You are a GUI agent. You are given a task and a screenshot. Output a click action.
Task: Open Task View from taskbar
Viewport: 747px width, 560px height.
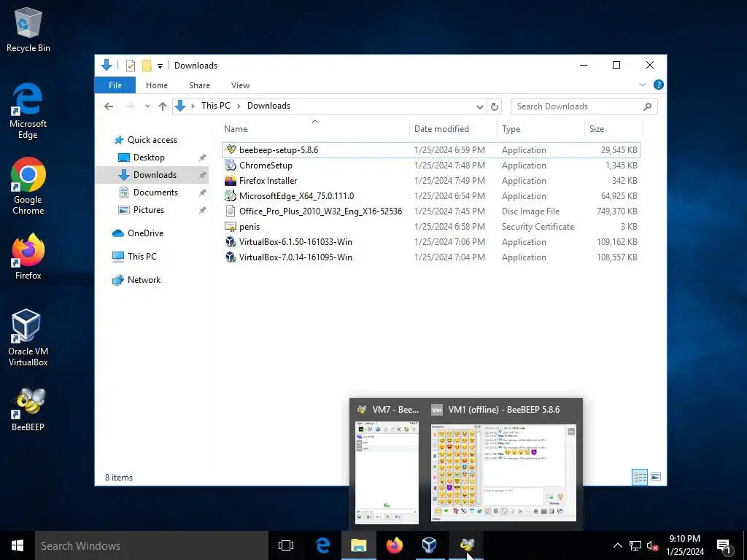click(x=286, y=545)
